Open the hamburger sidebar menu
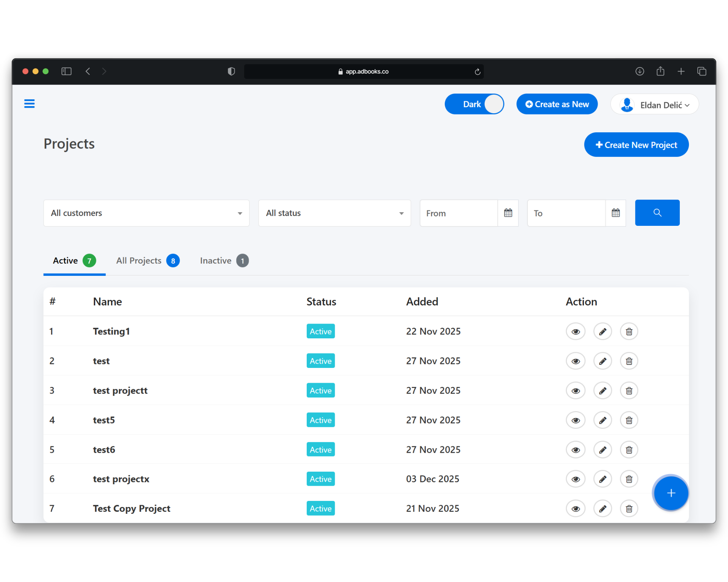This screenshot has height=582, width=728. (29, 103)
